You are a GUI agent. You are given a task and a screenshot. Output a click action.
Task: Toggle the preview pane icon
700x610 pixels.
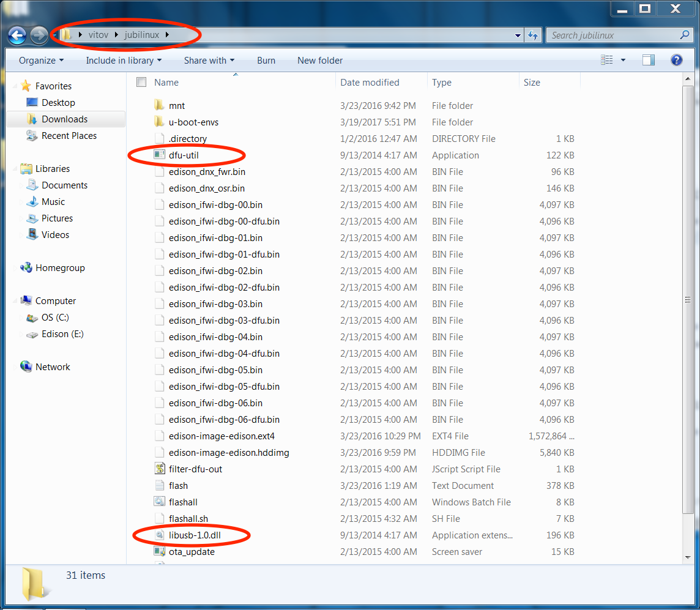648,60
